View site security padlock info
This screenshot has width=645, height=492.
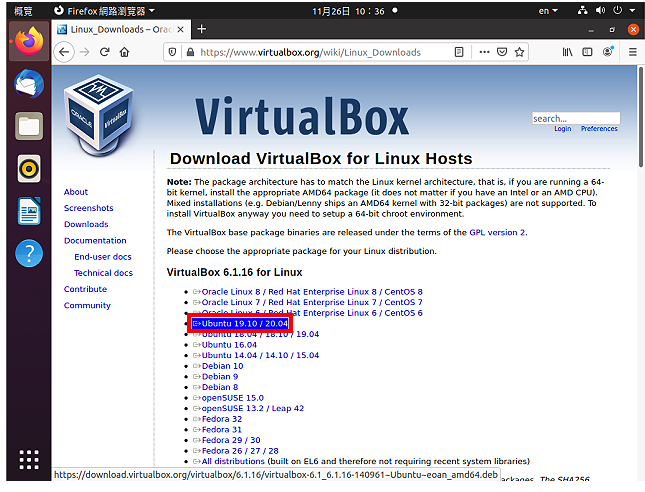[190, 52]
